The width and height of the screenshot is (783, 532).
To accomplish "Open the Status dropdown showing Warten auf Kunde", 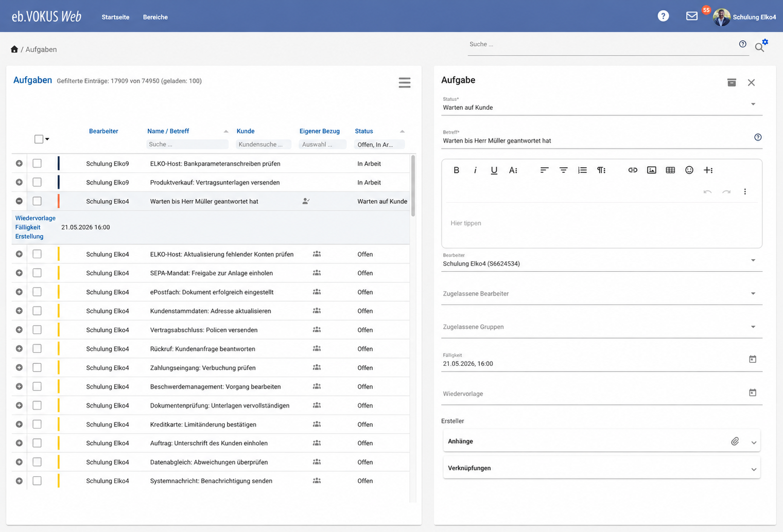I will 602,104.
